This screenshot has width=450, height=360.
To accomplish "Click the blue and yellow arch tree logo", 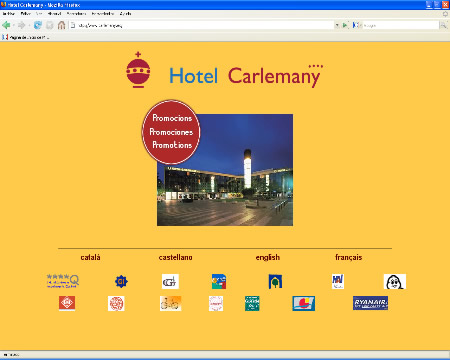I will (x=275, y=282).
